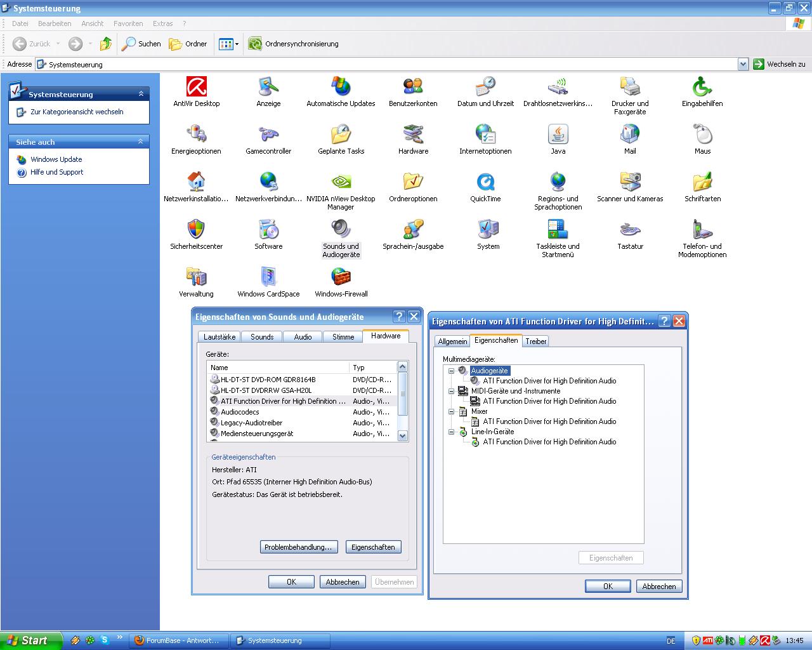This screenshot has width=812, height=650.
Task: Select Audiocodecs in device list
Action: pos(301,412)
